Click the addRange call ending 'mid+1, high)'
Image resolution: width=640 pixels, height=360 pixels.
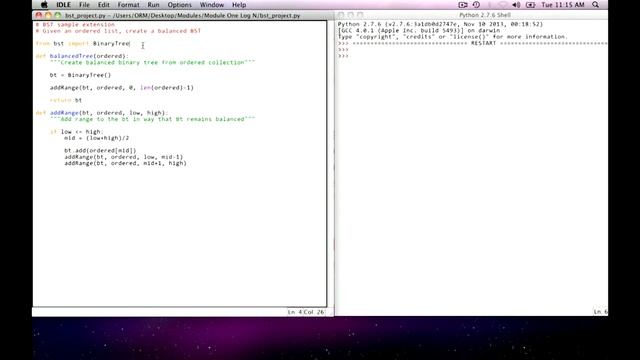tap(125, 163)
